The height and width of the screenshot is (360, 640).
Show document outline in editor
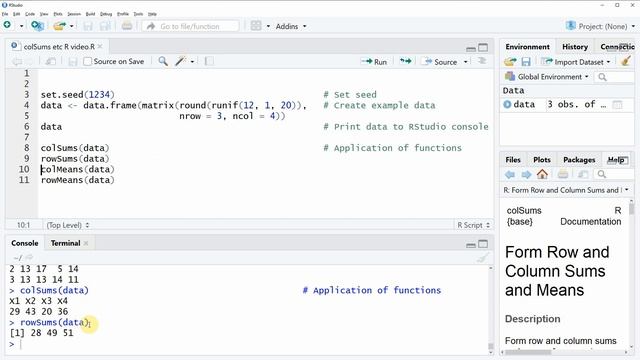pyautogui.click(x=482, y=61)
